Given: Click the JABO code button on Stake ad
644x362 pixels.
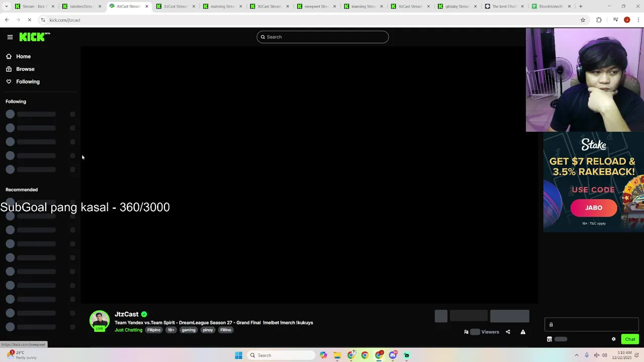Looking at the screenshot, I should (x=594, y=208).
